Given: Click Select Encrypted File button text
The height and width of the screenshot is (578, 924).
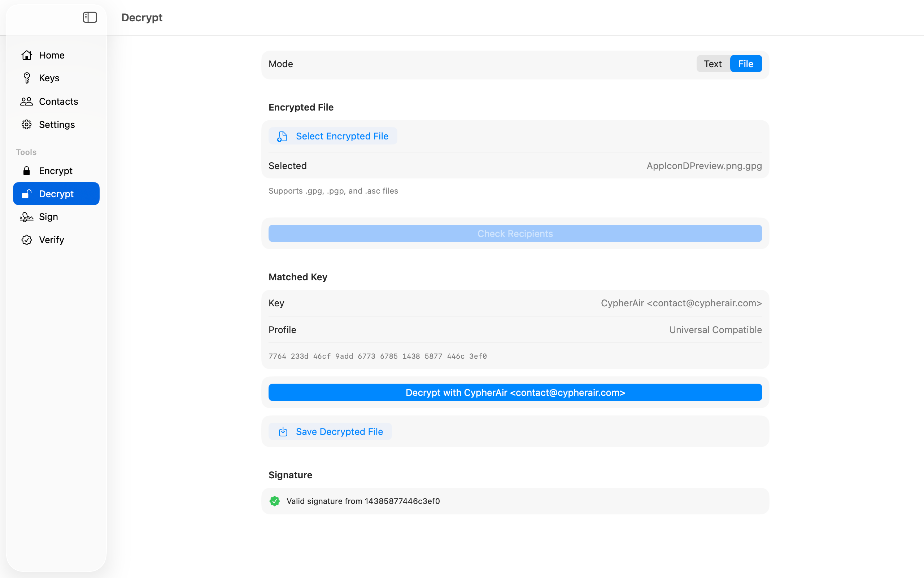Looking at the screenshot, I should pos(342,136).
